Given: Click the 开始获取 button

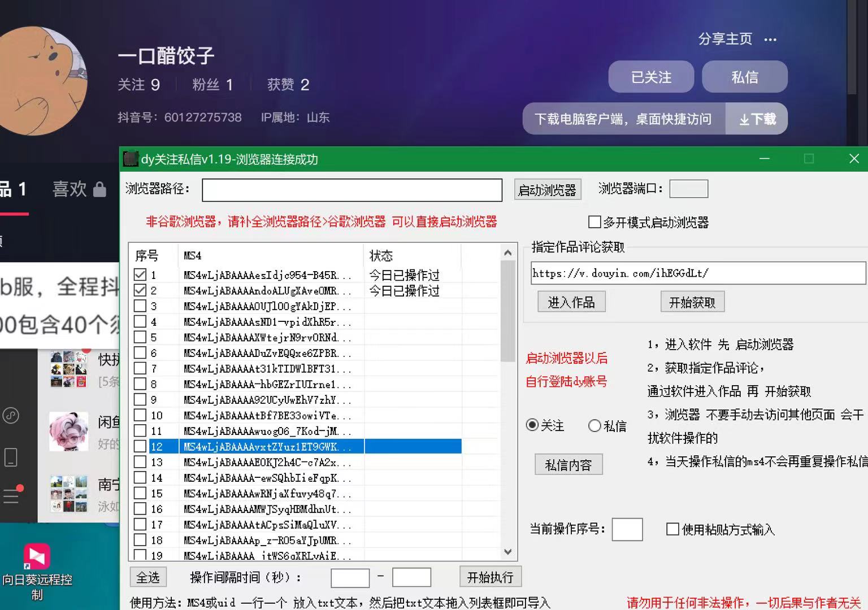Looking at the screenshot, I should pyautogui.click(x=692, y=302).
